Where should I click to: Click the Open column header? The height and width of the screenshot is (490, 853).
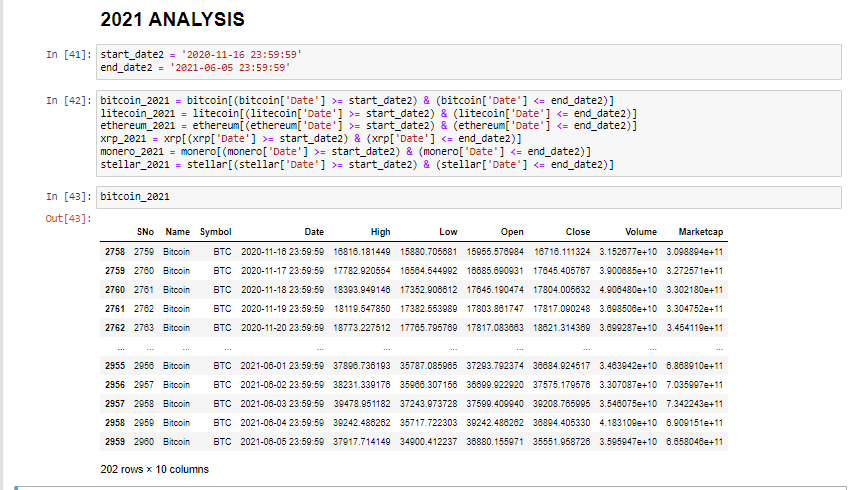512,232
